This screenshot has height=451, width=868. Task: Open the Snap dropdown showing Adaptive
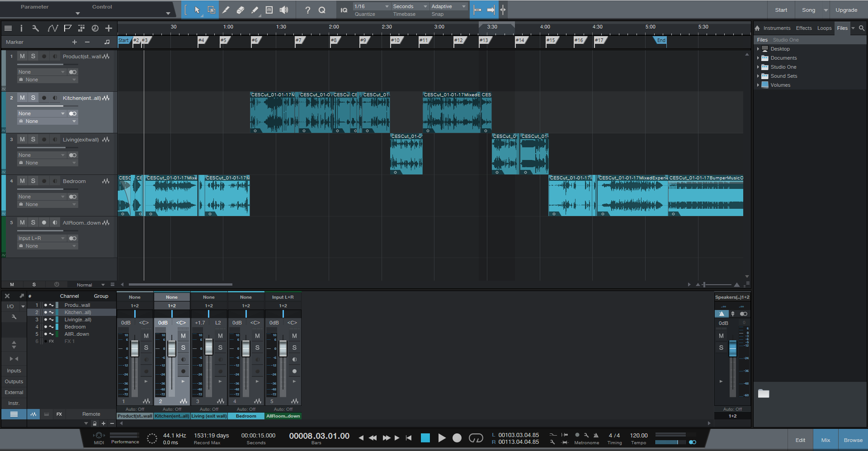447,6
